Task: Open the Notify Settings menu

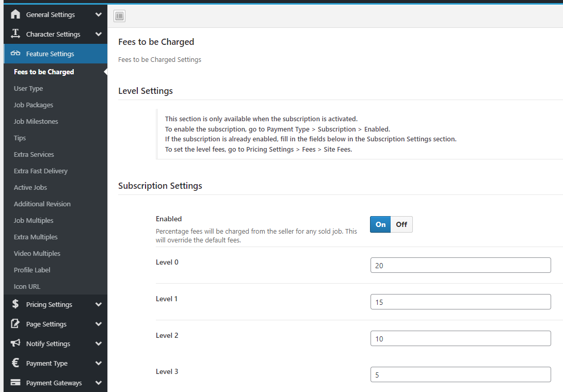Action: click(x=56, y=344)
